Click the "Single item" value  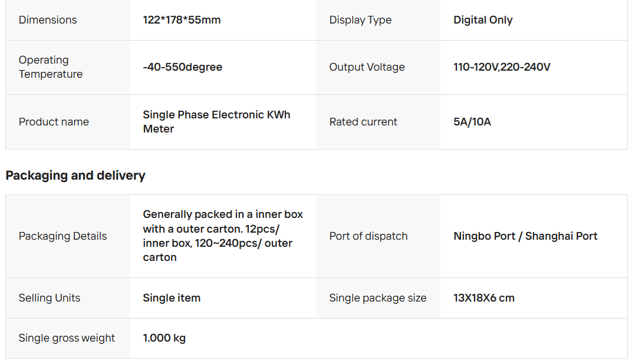(172, 298)
